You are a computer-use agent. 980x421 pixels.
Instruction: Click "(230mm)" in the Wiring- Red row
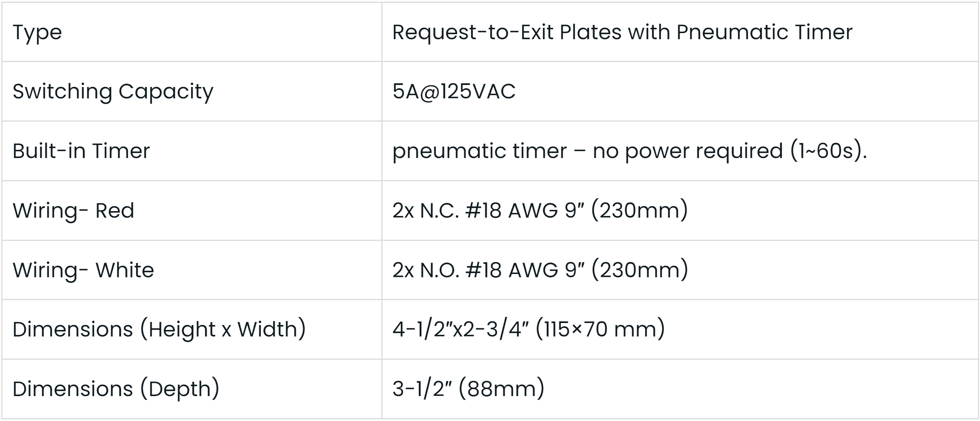(x=640, y=211)
